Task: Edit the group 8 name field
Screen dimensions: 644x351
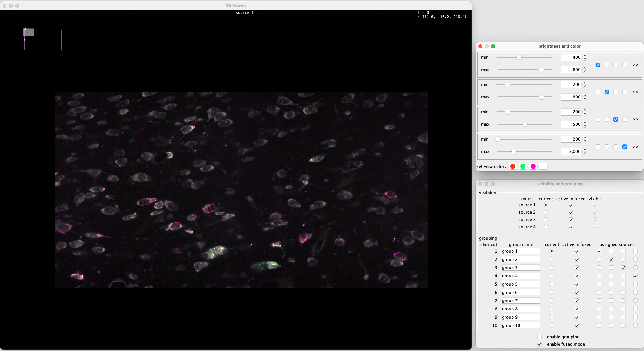Action: [521, 309]
